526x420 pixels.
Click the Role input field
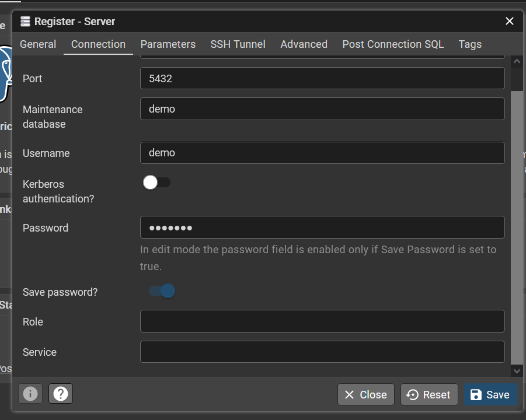pos(322,321)
